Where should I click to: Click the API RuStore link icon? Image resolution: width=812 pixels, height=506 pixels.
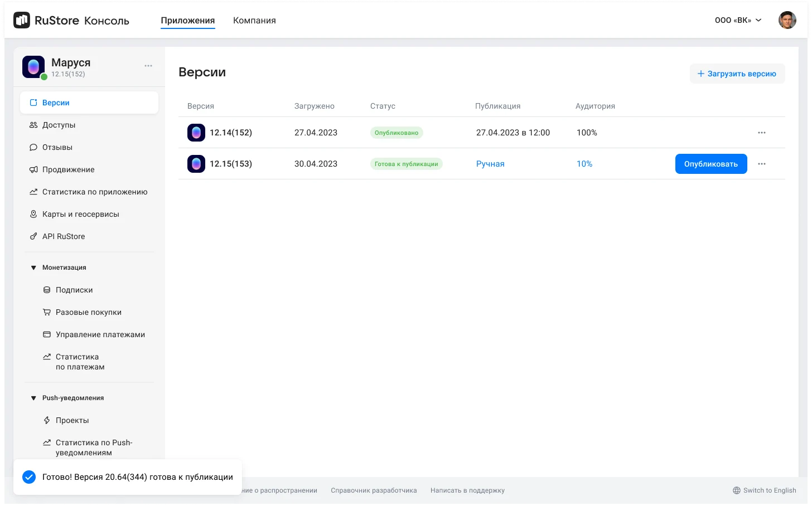point(33,236)
